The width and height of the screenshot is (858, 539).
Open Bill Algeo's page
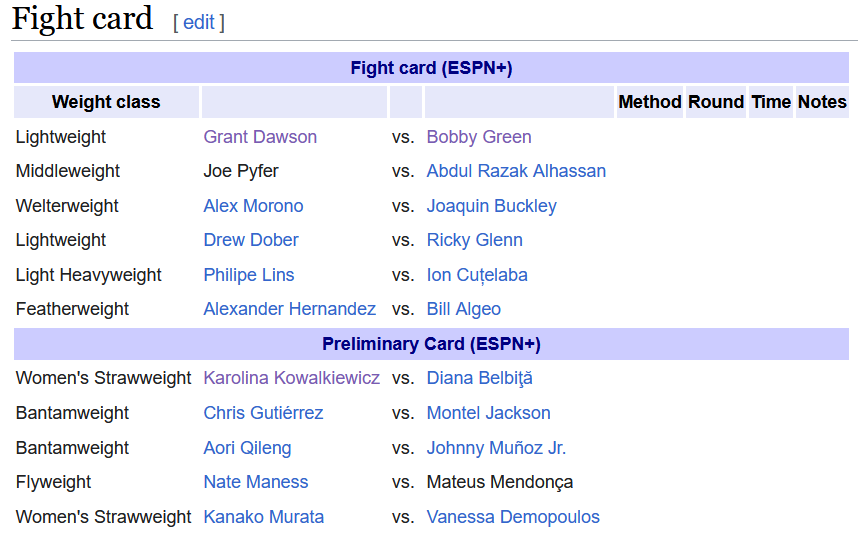click(x=463, y=309)
